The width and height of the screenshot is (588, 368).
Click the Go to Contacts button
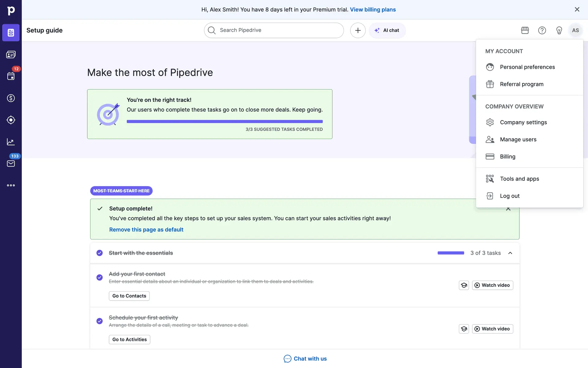tap(129, 296)
